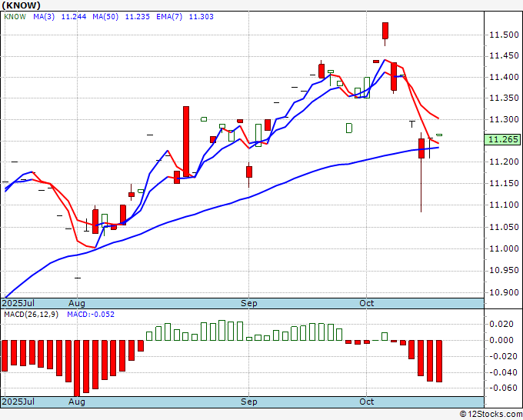This screenshot has height=420, width=523.
Task: Click the 11.000 price axis label
Action: [504, 248]
